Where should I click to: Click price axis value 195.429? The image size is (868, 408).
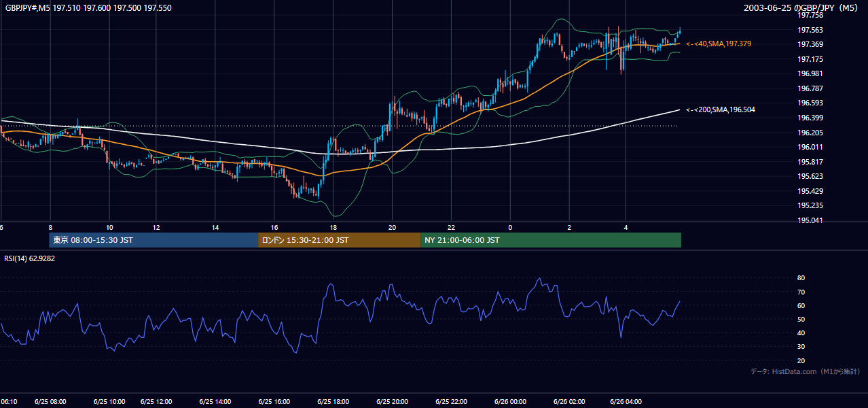click(810, 191)
